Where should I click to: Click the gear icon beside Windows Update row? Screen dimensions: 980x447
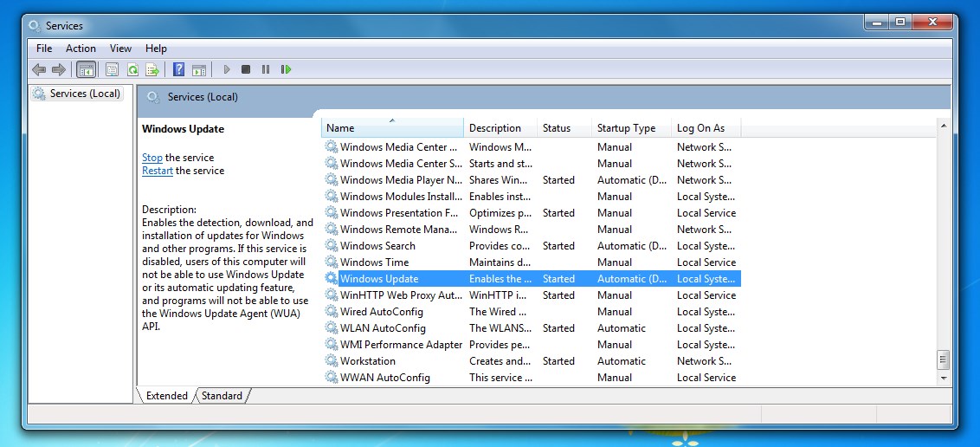(x=332, y=279)
